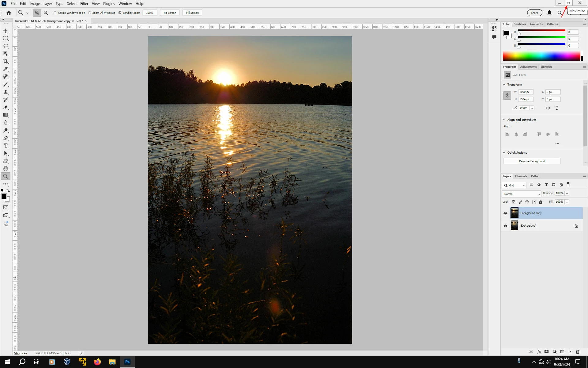Image resolution: width=588 pixels, height=368 pixels.
Task: Uncheck the Scrubby Zoom checkbox
Action: click(120, 13)
